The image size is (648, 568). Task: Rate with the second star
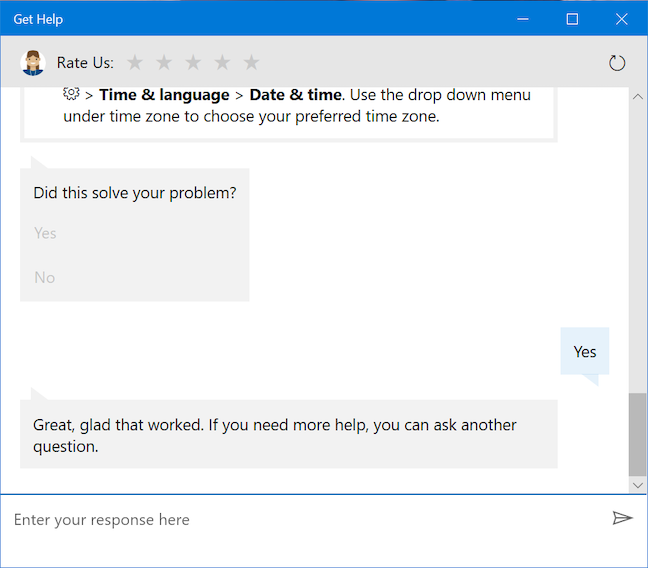click(164, 63)
